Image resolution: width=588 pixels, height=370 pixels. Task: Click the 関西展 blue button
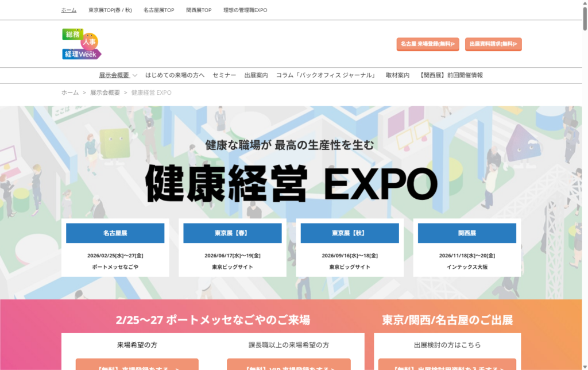point(467,233)
